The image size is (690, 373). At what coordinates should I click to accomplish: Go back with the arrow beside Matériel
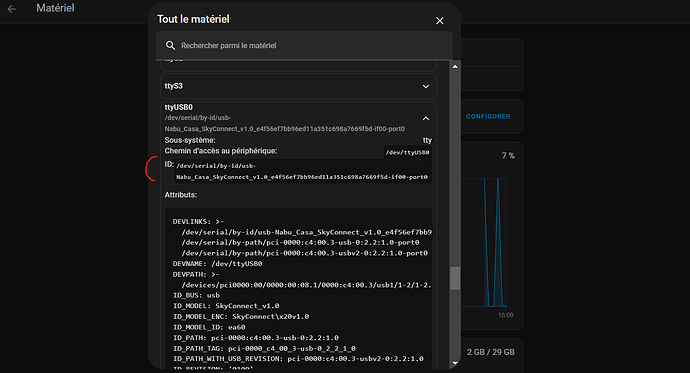pyautogui.click(x=11, y=9)
